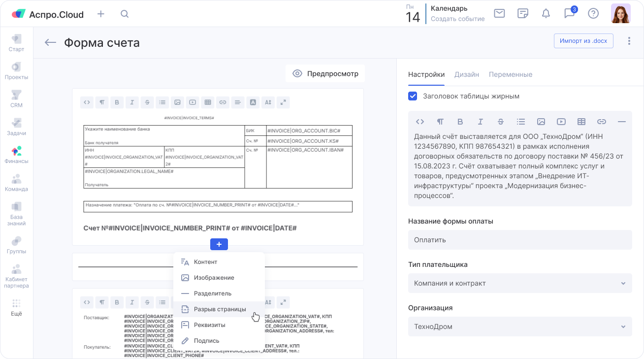The image size is (644, 359).
Task: Click the Название формы оплаты input field
Action: click(x=519, y=240)
